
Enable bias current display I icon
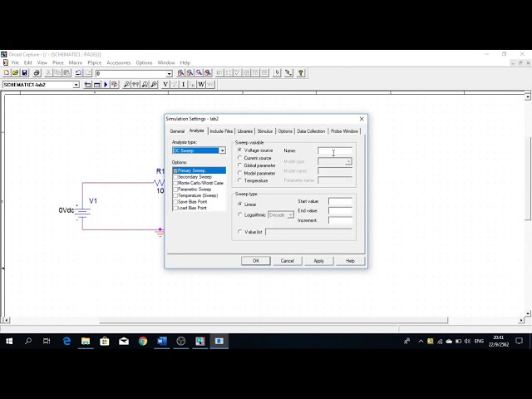tap(183, 85)
